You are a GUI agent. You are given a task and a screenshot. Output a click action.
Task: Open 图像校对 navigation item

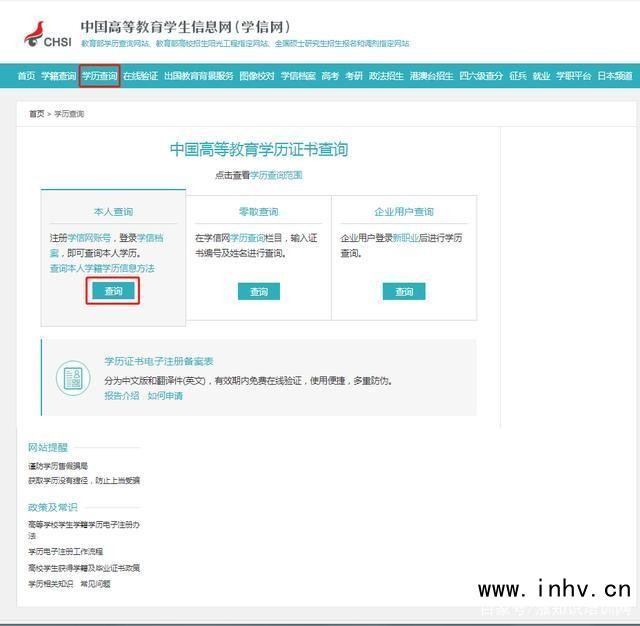(x=257, y=76)
